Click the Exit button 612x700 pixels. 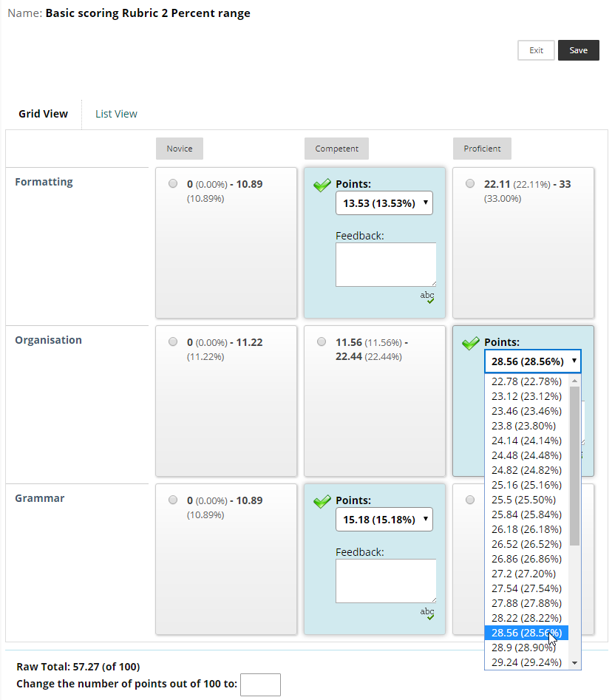pyautogui.click(x=536, y=50)
